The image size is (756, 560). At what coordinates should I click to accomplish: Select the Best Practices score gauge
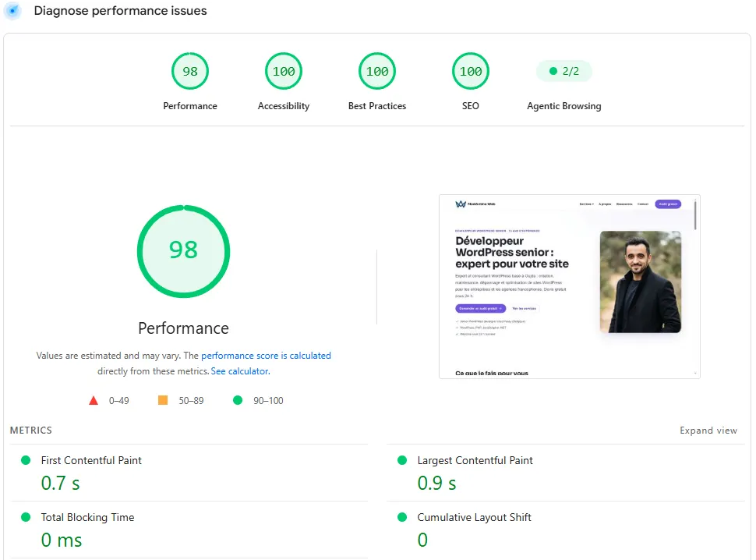377,71
